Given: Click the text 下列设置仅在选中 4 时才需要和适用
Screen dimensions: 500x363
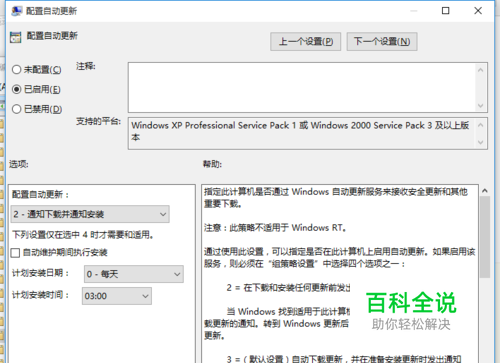Looking at the screenshot, I should (83, 235).
